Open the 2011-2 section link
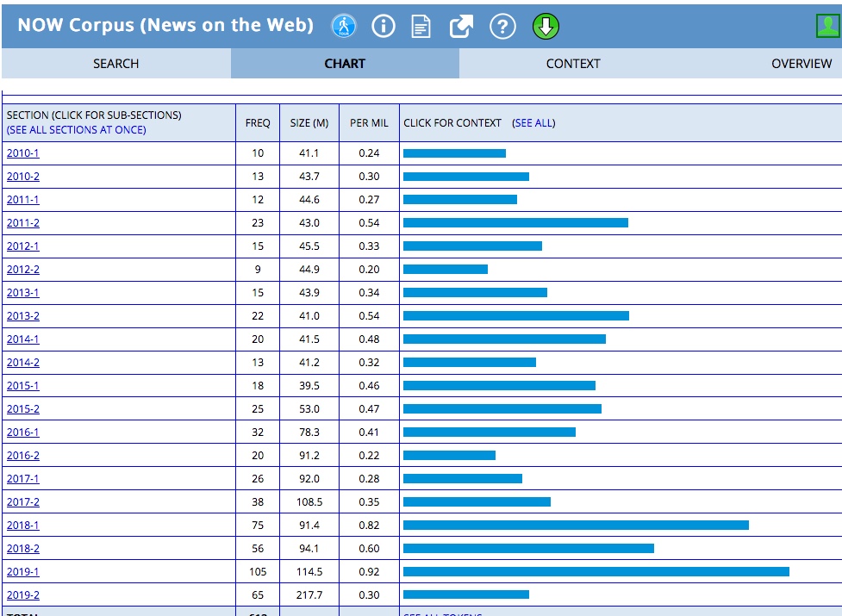842x616 pixels. point(22,222)
